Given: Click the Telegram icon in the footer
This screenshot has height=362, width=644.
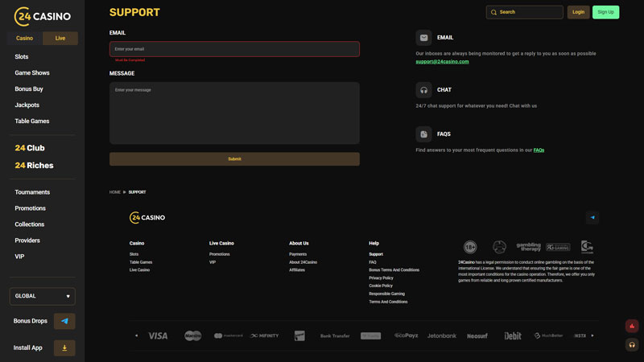Looking at the screenshot, I should click(x=592, y=217).
